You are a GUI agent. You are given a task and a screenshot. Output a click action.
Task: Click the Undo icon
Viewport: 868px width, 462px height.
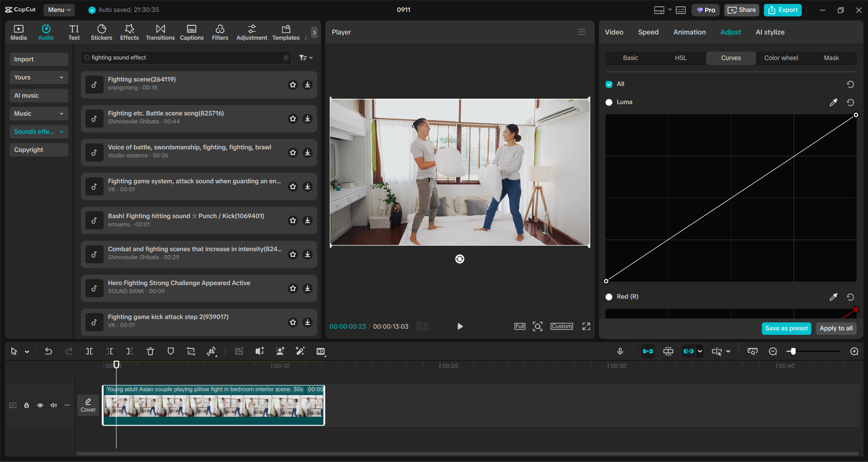pos(48,351)
